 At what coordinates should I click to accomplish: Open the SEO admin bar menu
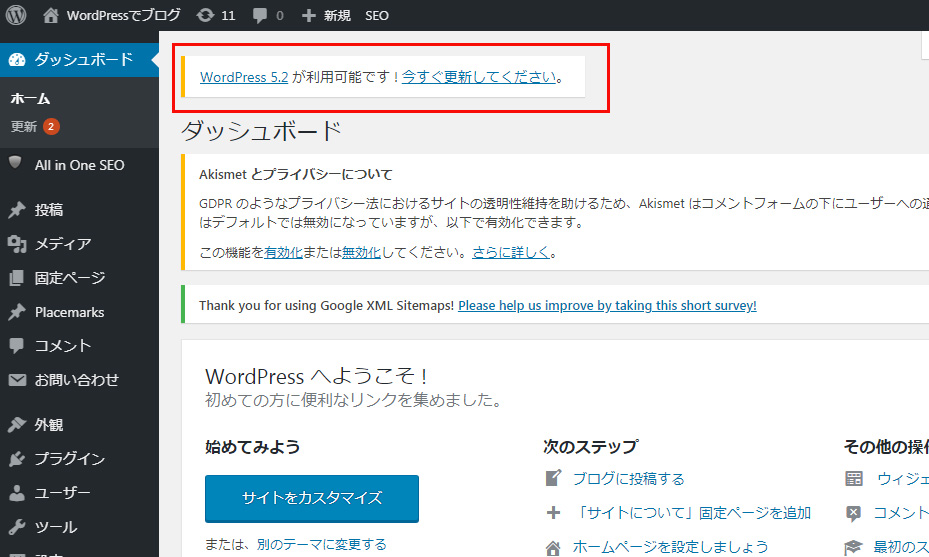click(x=377, y=15)
